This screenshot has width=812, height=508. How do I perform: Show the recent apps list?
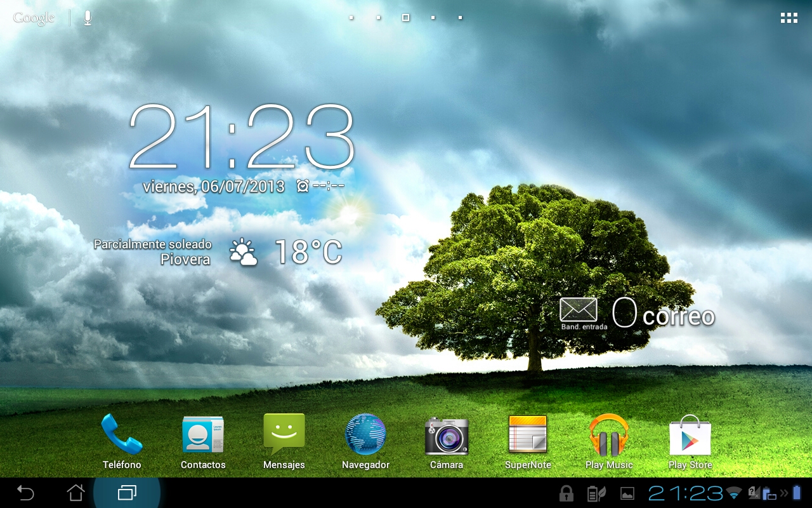[x=127, y=493]
